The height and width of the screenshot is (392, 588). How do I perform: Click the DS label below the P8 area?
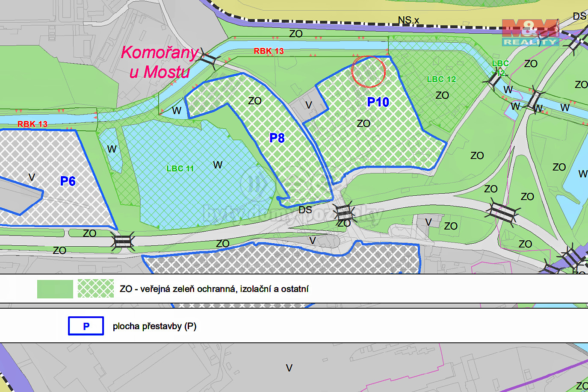pos(305,210)
